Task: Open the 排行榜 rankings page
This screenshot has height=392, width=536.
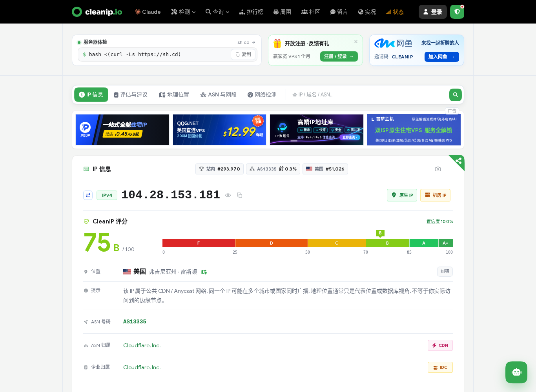Action: coord(251,12)
